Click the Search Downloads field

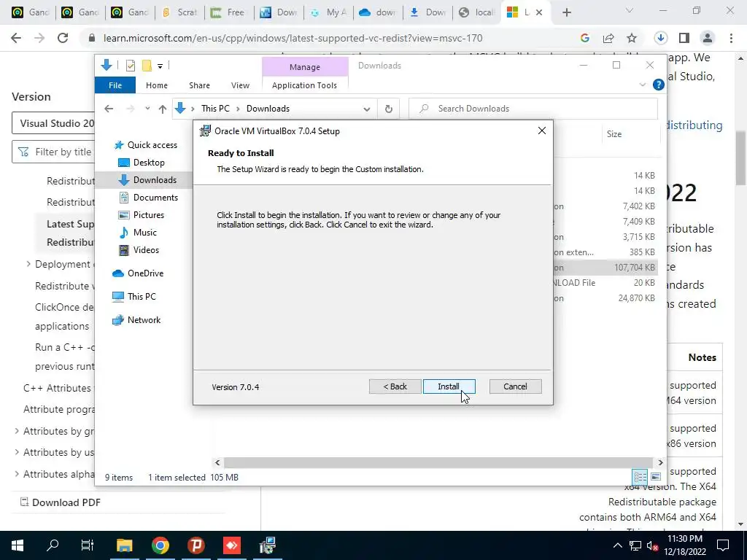point(533,109)
